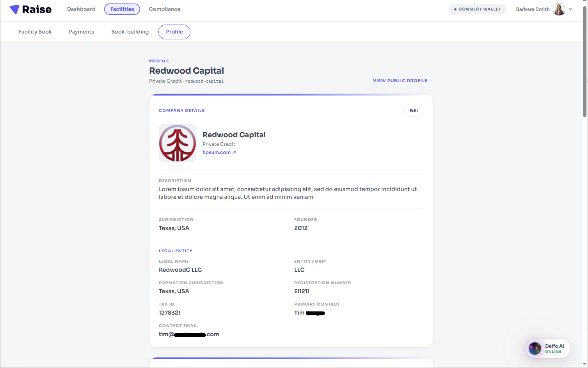Click the contact email address
The width and height of the screenshot is (588, 368).
tap(189, 334)
